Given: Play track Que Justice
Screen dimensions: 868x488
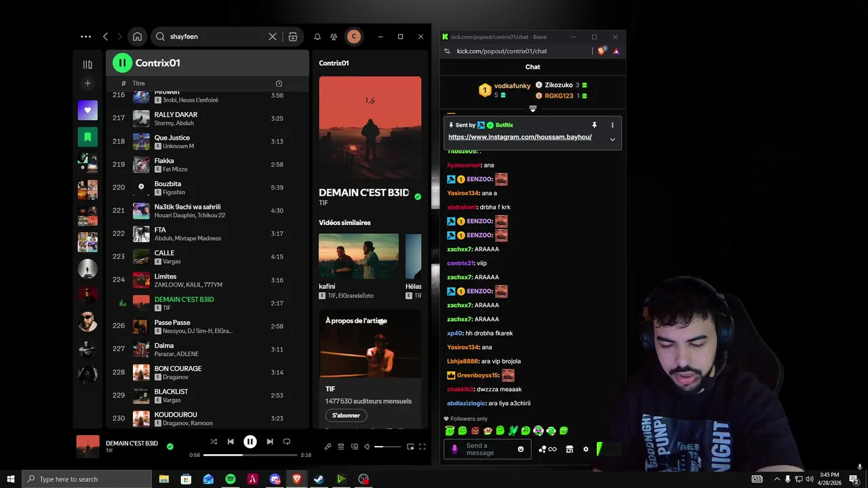Looking at the screenshot, I should [207, 142].
